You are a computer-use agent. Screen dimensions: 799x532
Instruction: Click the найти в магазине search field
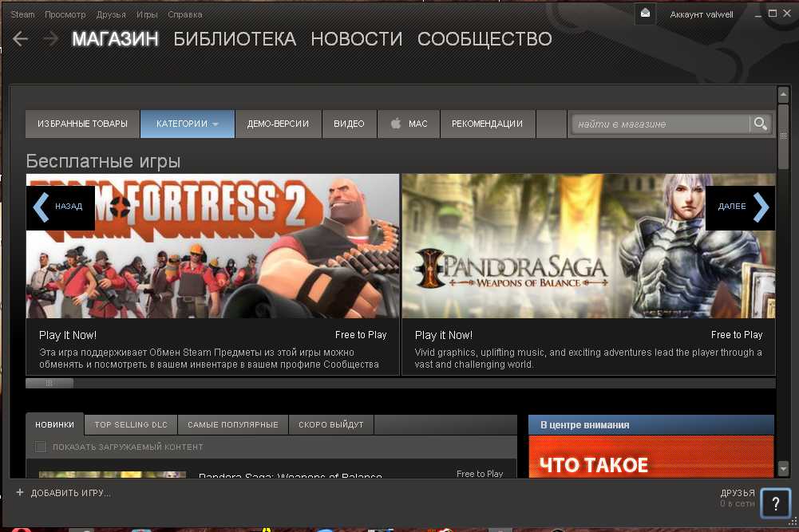click(x=660, y=124)
